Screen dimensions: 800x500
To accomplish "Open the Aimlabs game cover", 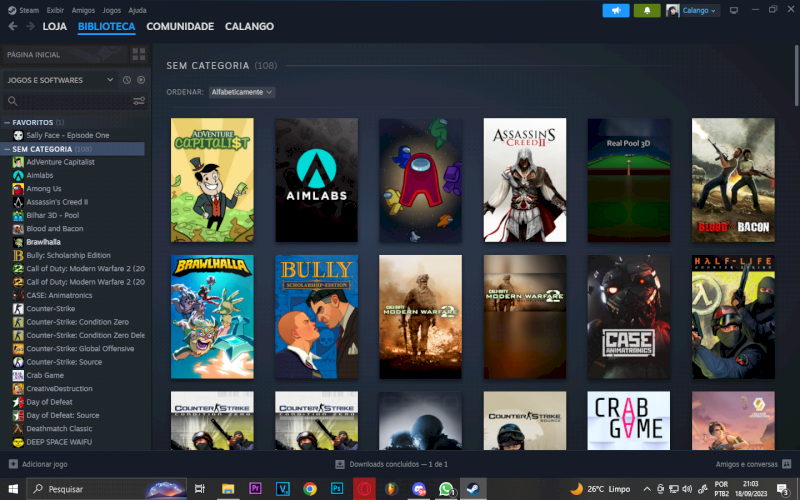I will click(x=316, y=180).
